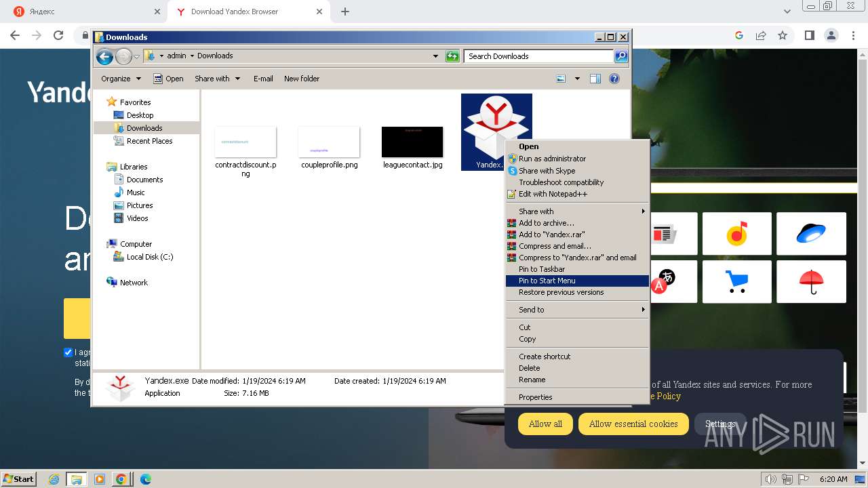
Task: Open the red umbrella tile
Action: click(x=811, y=281)
